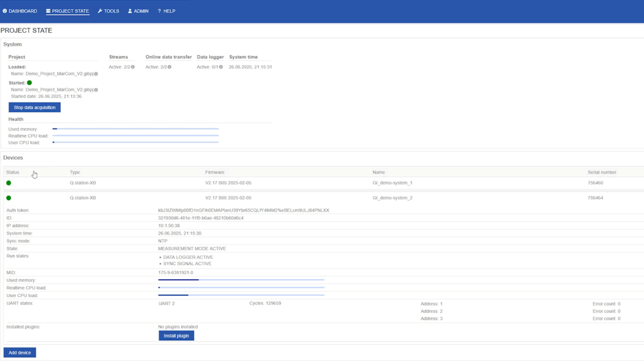This screenshot has width=644, height=362.
Task: Sort devices by Status column header
Action: (x=12, y=172)
